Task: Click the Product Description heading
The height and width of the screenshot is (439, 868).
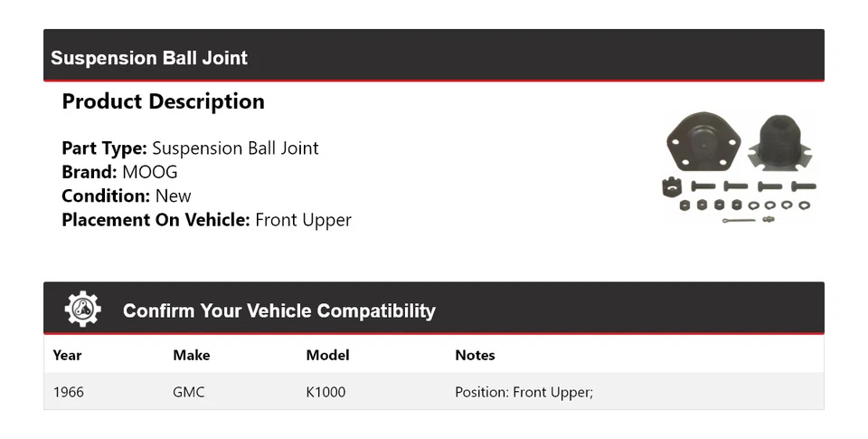Action: click(163, 101)
